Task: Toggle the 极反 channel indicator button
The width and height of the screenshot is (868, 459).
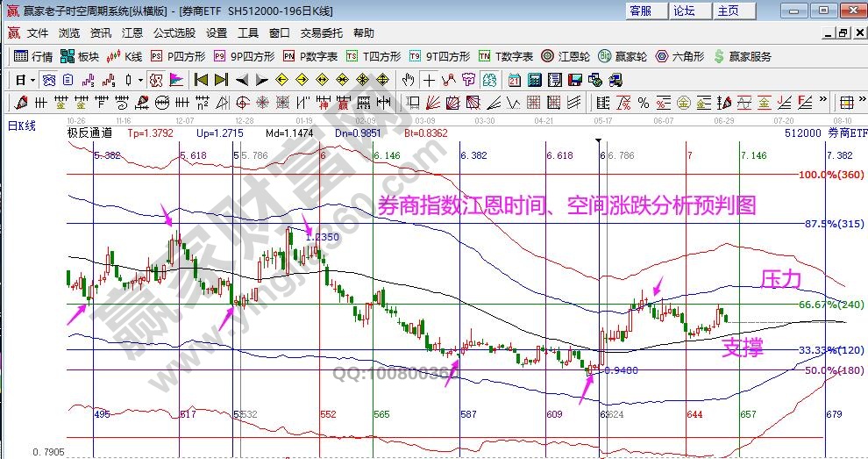Action: tap(155, 79)
